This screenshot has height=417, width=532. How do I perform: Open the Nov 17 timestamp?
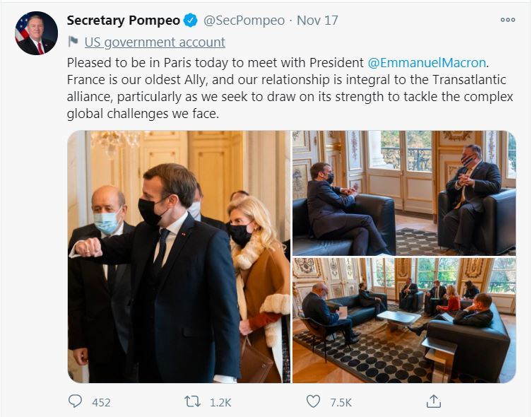pos(317,20)
